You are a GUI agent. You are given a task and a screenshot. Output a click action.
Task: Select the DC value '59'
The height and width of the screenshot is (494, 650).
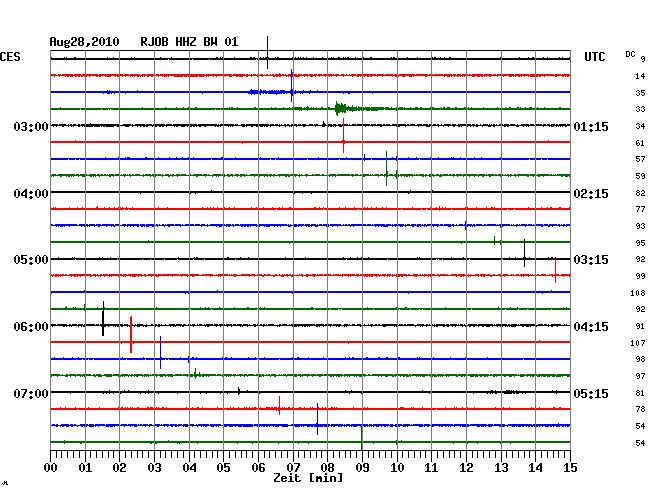(x=640, y=176)
